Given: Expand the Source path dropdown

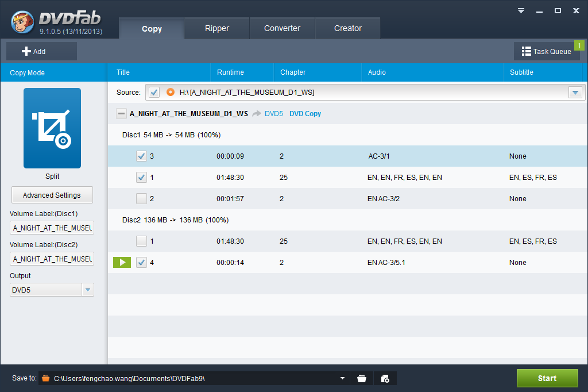Looking at the screenshot, I should 575,93.
